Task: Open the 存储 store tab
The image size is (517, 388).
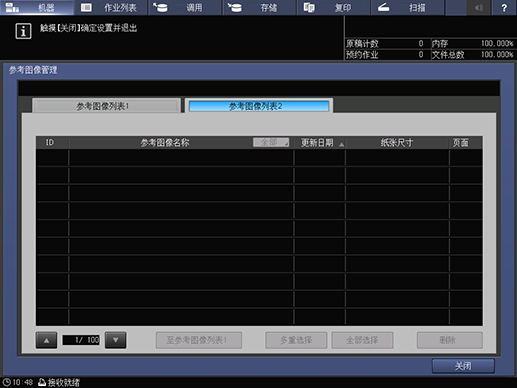Action: tap(259, 7)
